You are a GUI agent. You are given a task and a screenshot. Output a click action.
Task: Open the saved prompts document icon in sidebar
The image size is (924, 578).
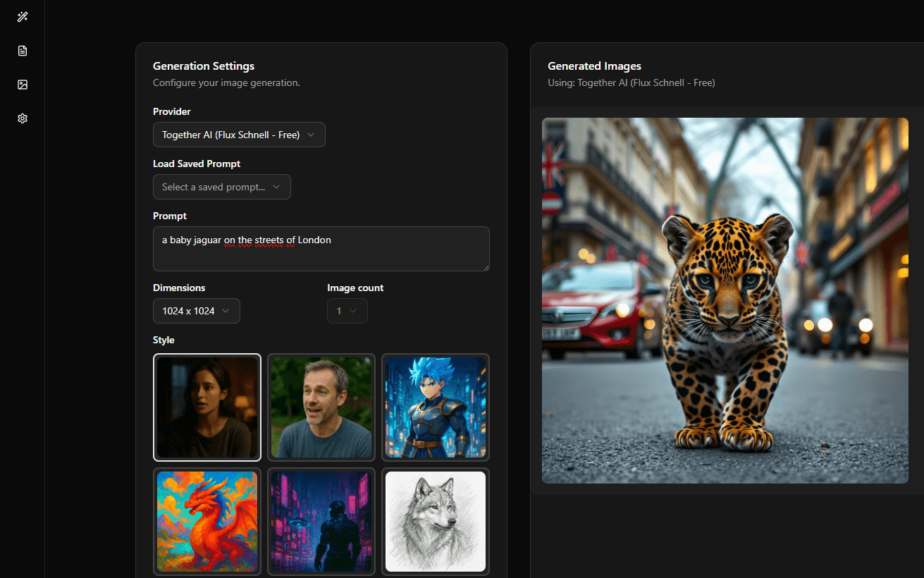[x=22, y=51]
